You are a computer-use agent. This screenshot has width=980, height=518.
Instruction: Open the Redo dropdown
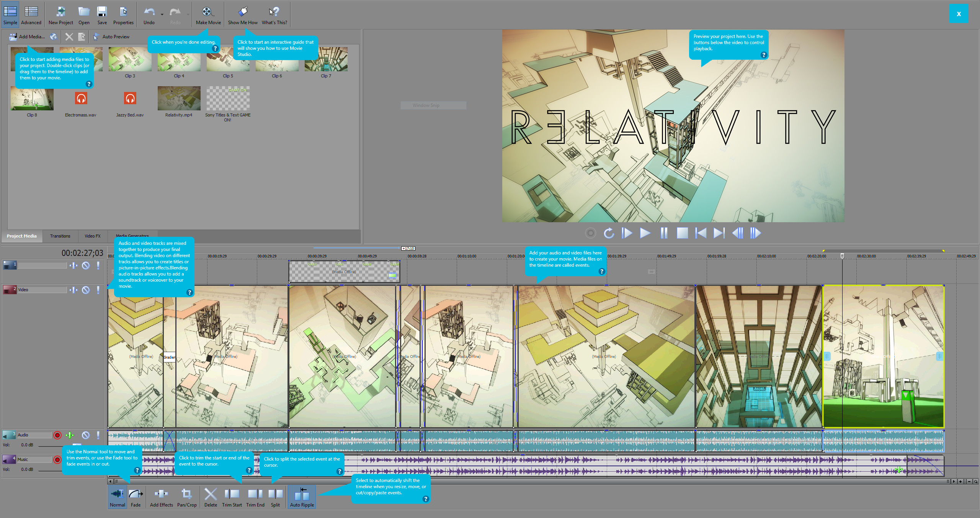pos(188,15)
